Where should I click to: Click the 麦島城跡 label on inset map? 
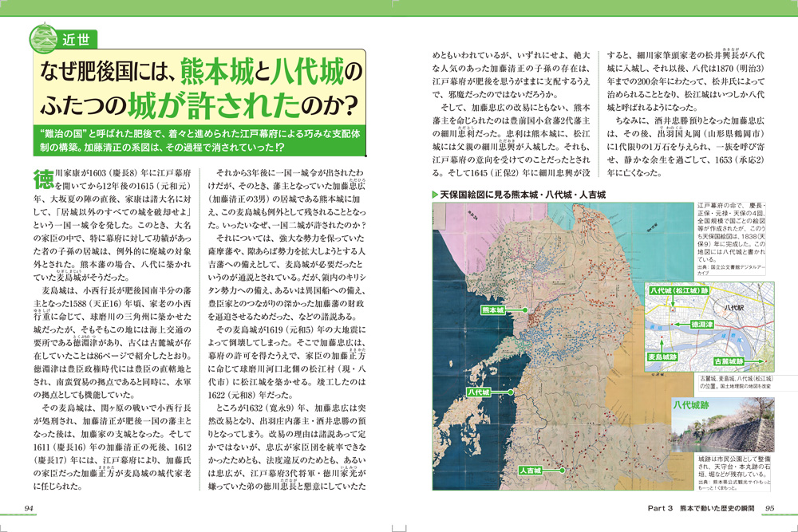[662, 357]
